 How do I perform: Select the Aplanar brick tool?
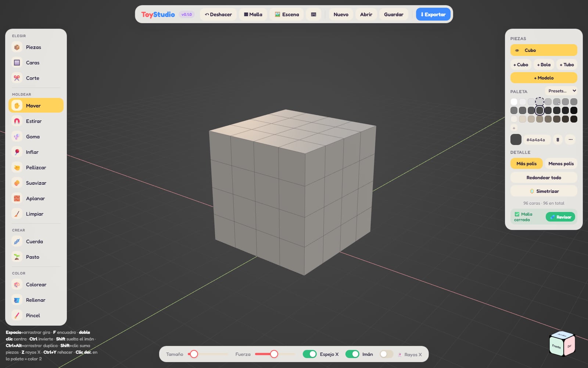pyautogui.click(x=36, y=198)
